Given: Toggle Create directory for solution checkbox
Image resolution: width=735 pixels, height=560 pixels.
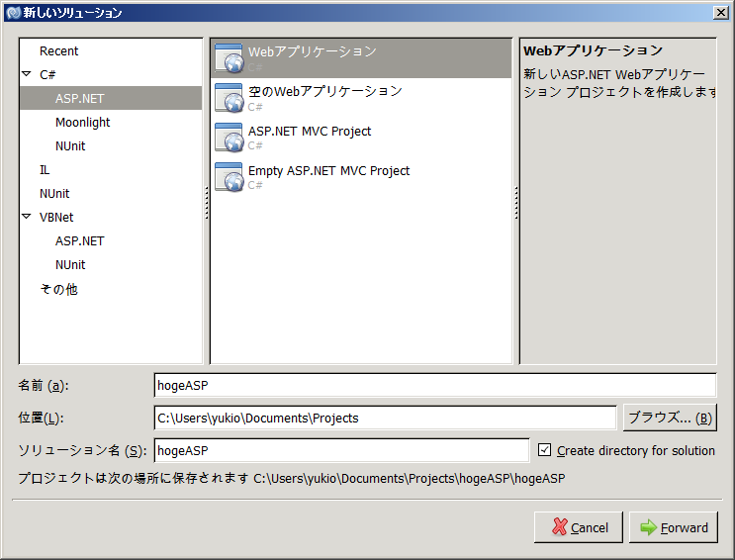Looking at the screenshot, I should click(544, 450).
